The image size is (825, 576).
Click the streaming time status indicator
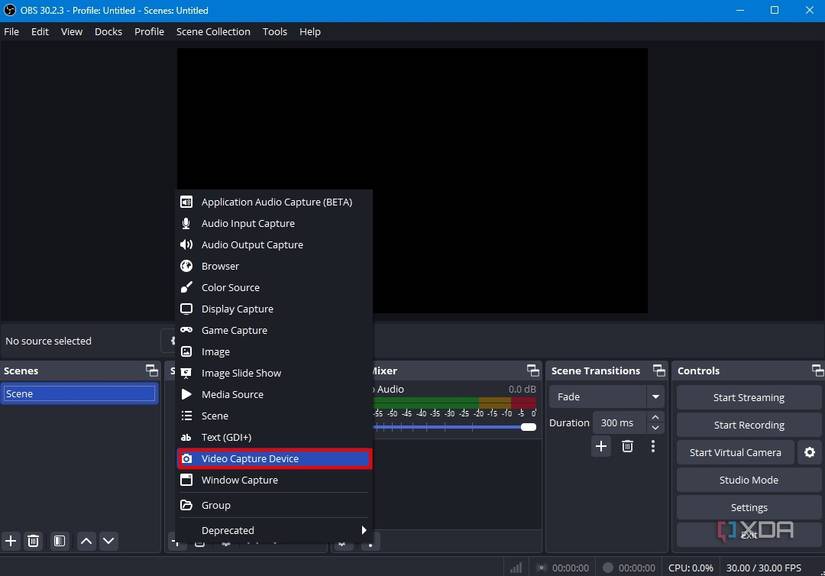tap(562, 568)
